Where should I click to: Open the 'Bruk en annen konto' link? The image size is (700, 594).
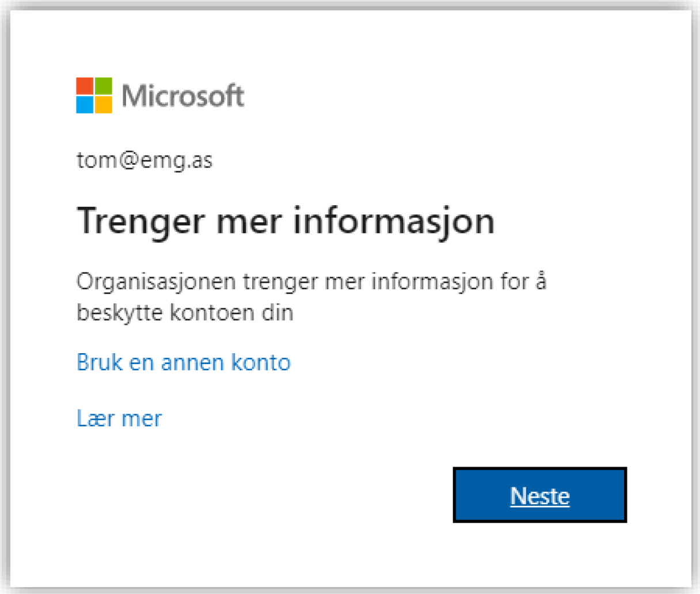tap(184, 362)
